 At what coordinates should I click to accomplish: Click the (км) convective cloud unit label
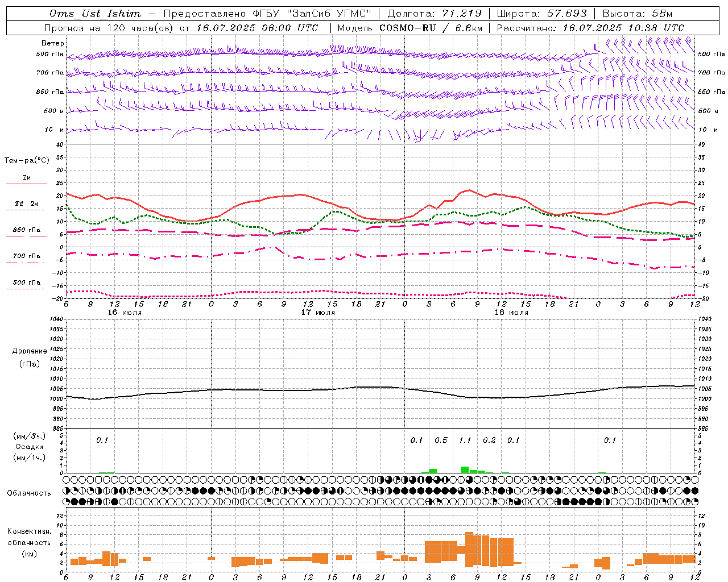(x=30, y=554)
